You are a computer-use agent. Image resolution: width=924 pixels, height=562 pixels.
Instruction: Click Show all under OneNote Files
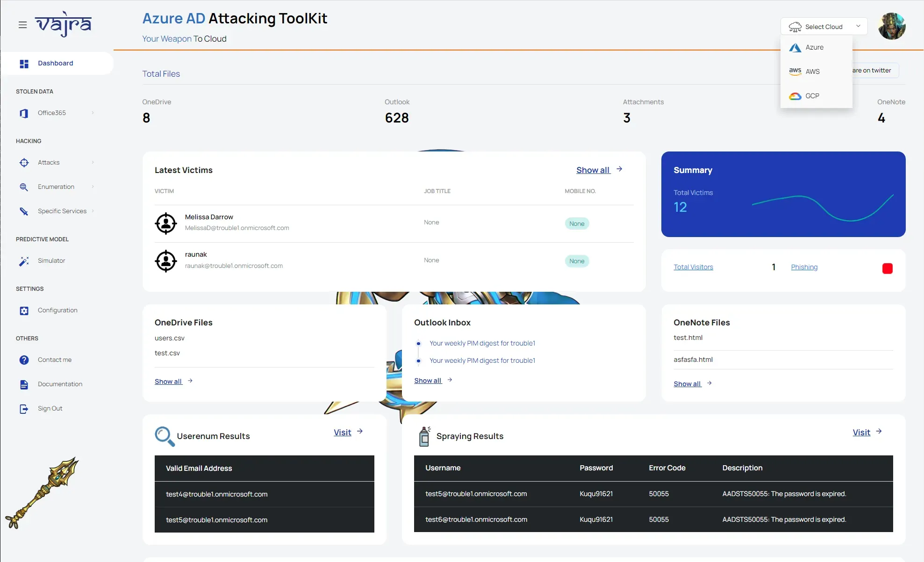pyautogui.click(x=687, y=384)
